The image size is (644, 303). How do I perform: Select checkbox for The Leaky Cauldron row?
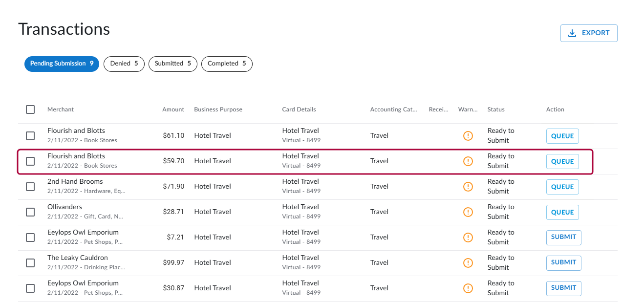pos(30,263)
